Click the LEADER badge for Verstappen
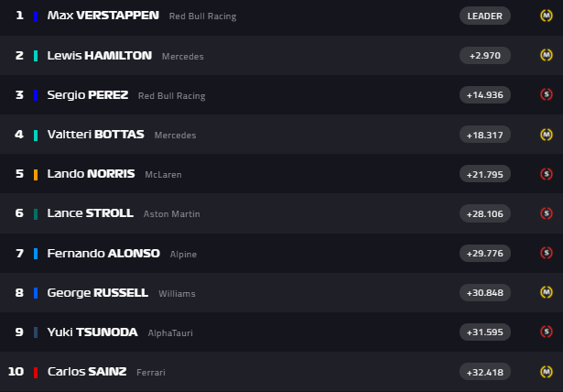Screen dimensions: 563x392 pyautogui.click(x=484, y=16)
